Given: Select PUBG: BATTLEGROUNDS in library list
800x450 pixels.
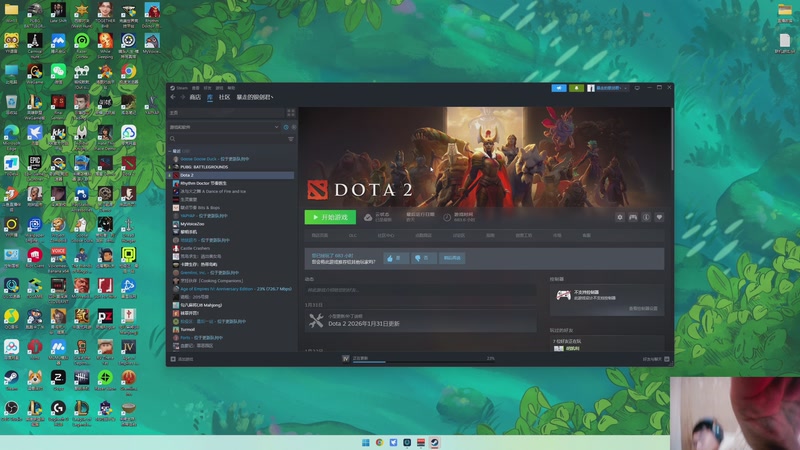Looking at the screenshot, I should pyautogui.click(x=232, y=167).
